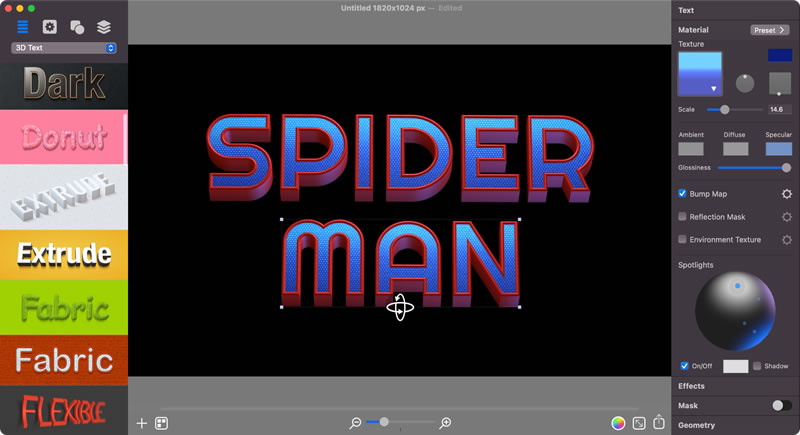Viewport: 800px width, 435px height.
Task: Click the texture rotation dial
Action: [745, 83]
